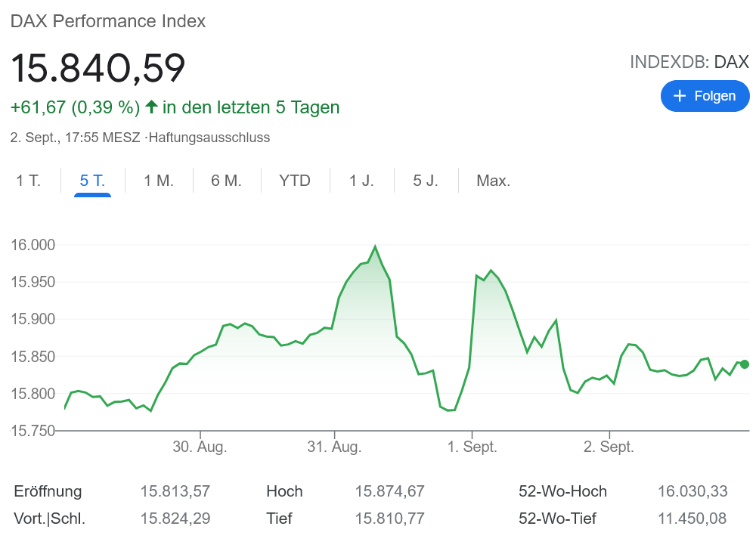The image size is (756, 551).
Task: Click the INDEXDB: DAX ticker label
Action: 689,62
